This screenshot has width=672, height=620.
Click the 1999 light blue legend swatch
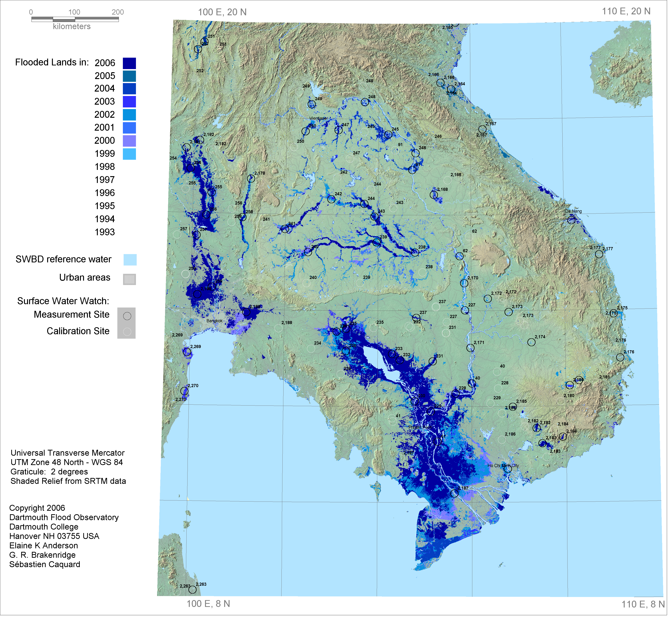[x=129, y=154]
